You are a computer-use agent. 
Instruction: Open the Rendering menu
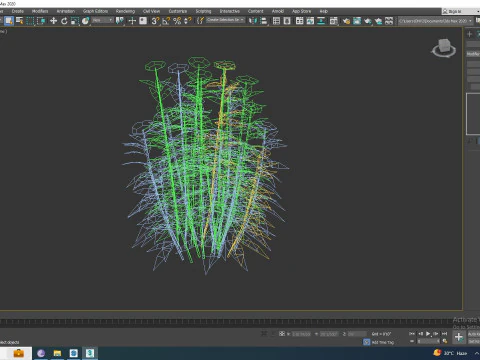[125, 11]
